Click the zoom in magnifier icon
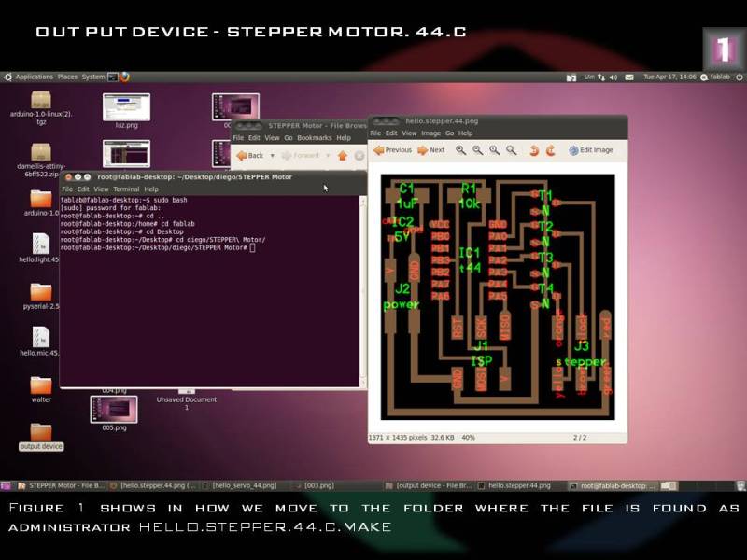747x560 pixels. coord(460,150)
